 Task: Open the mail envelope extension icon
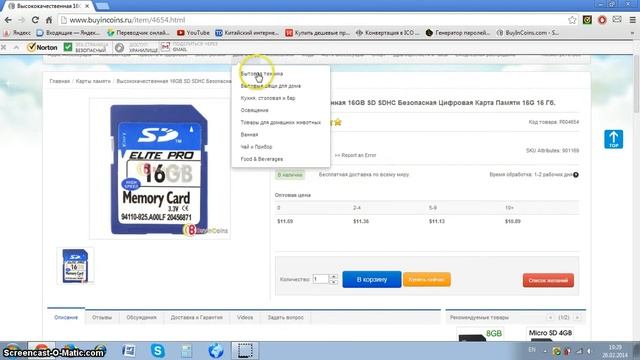coord(617,20)
